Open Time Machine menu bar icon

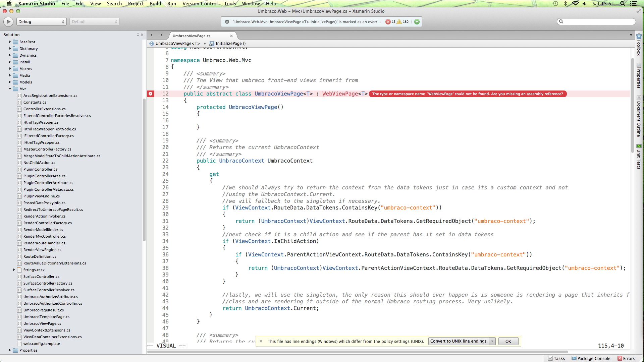tap(555, 4)
